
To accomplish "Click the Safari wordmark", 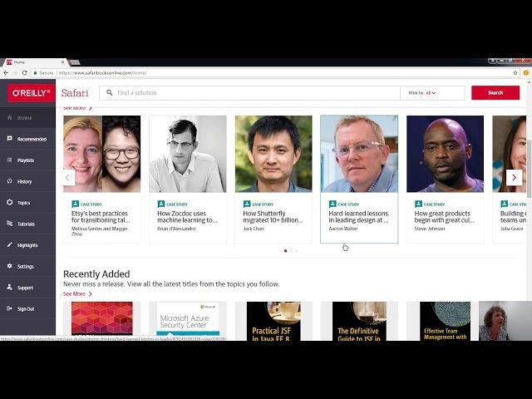I will pyautogui.click(x=75, y=93).
